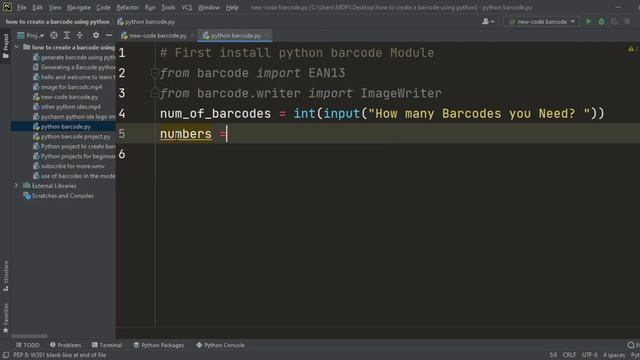Click the Expand All icon in Project panel

tap(67, 36)
